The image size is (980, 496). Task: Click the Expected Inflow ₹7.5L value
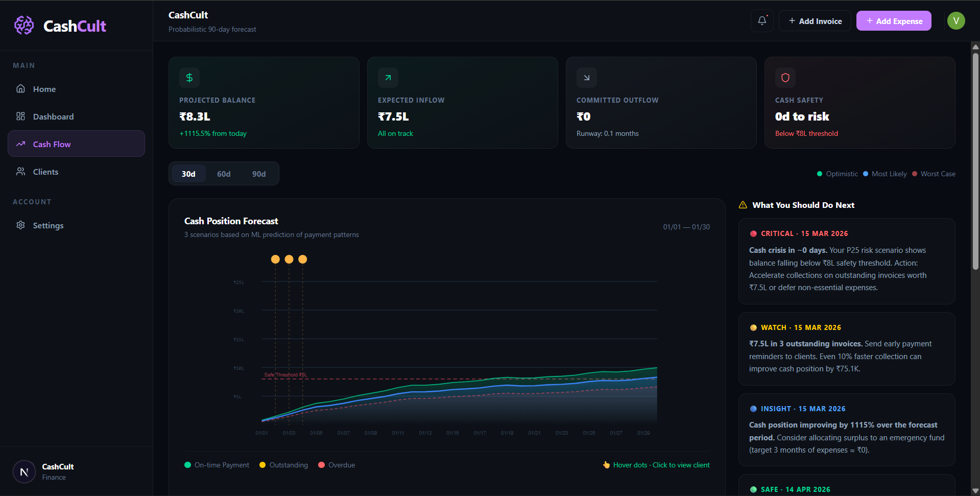click(393, 116)
